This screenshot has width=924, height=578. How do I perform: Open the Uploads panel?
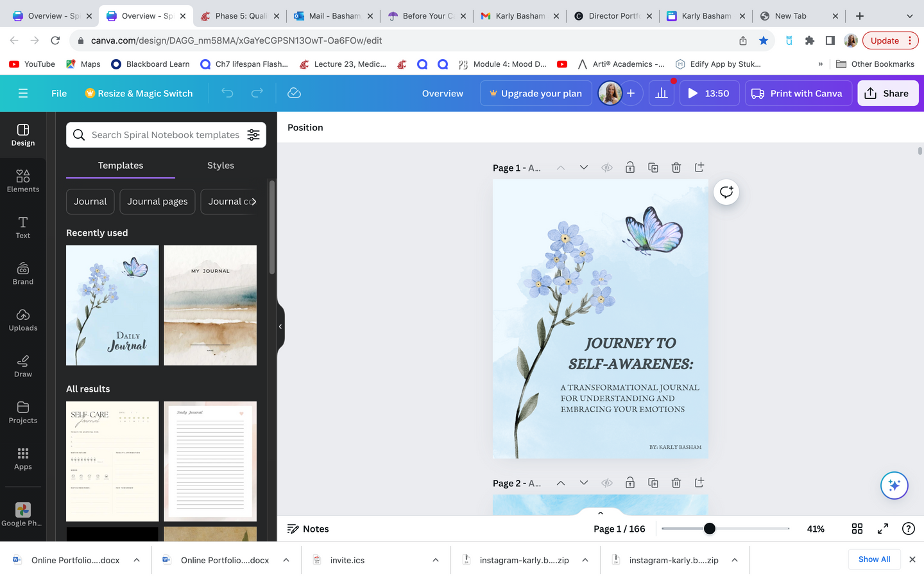(23, 319)
